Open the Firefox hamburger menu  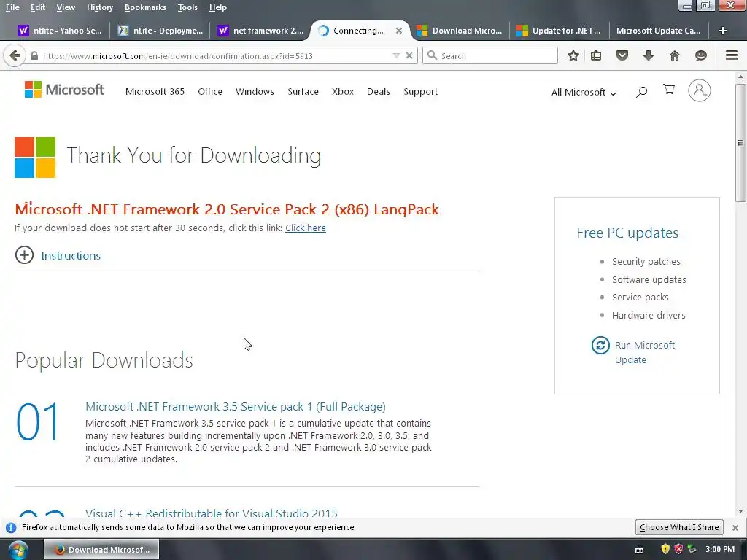tap(731, 55)
